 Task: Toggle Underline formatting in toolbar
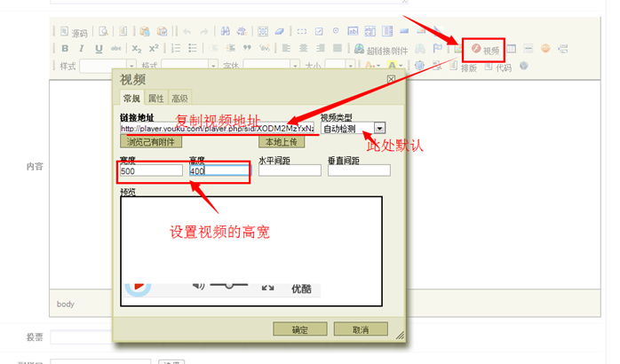tap(99, 49)
